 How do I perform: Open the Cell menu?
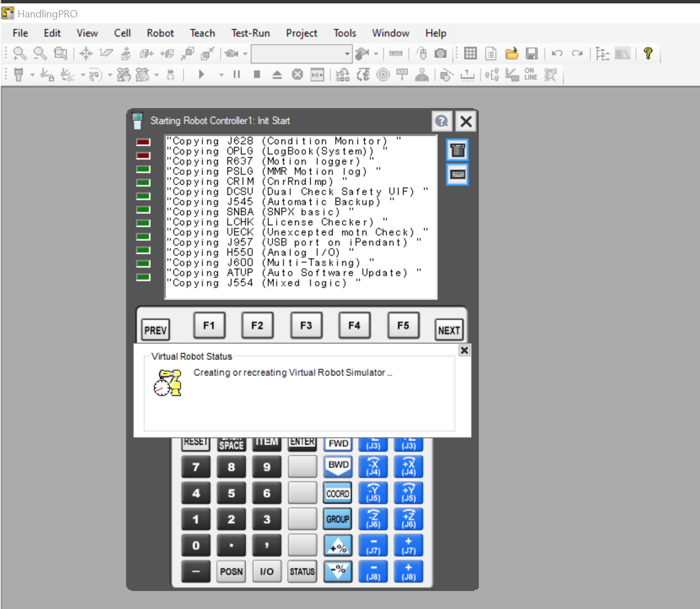(122, 33)
